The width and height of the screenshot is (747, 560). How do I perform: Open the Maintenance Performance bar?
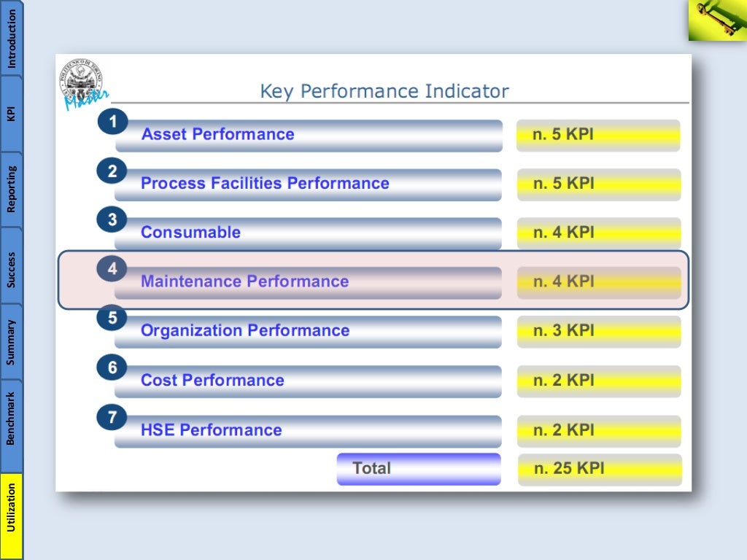(308, 283)
